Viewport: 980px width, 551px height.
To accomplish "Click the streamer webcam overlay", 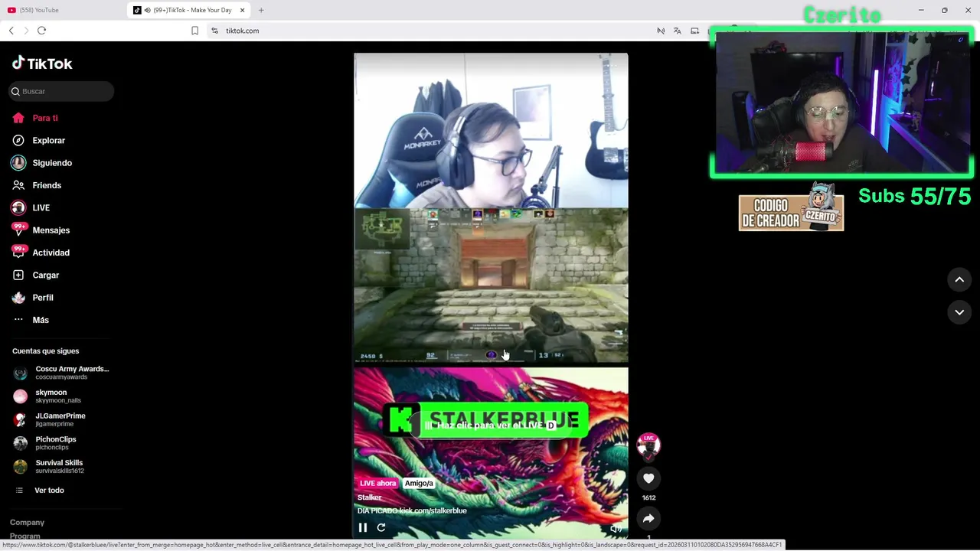I will pyautogui.click(x=841, y=103).
